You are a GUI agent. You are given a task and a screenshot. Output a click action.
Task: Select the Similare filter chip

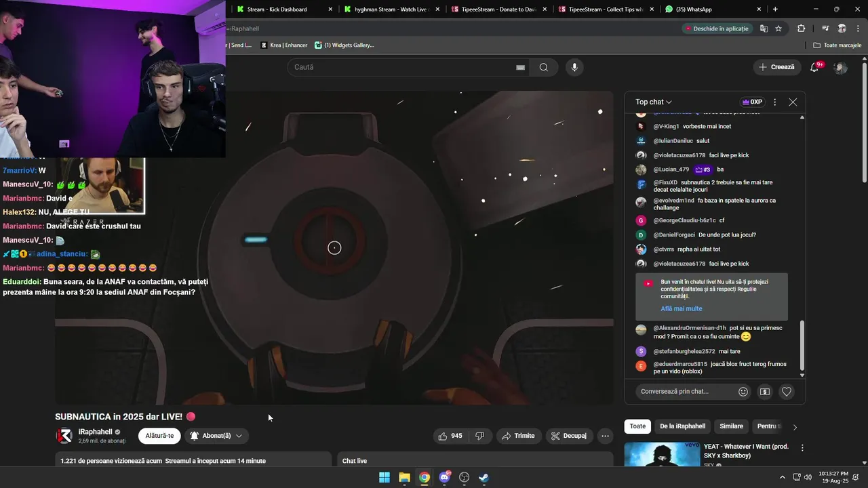point(731,426)
